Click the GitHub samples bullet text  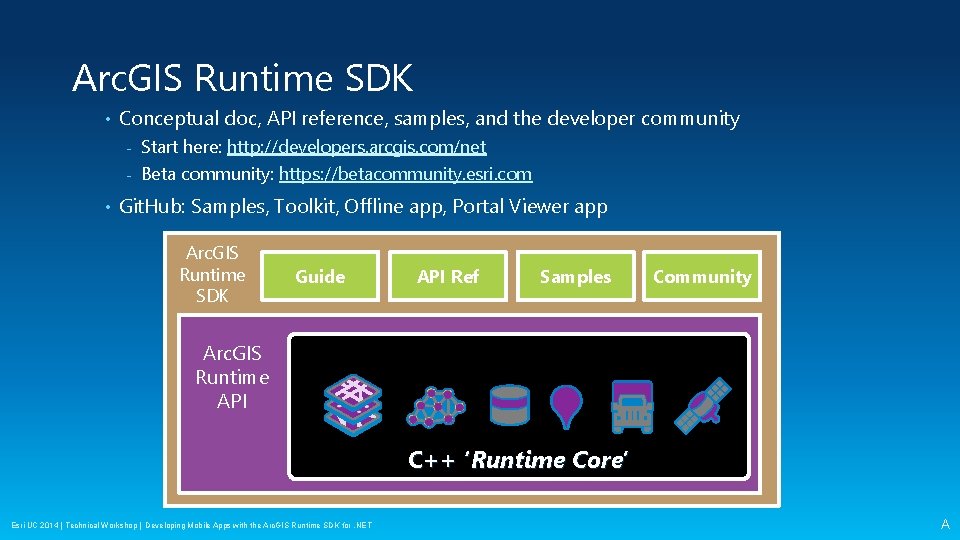[x=363, y=206]
